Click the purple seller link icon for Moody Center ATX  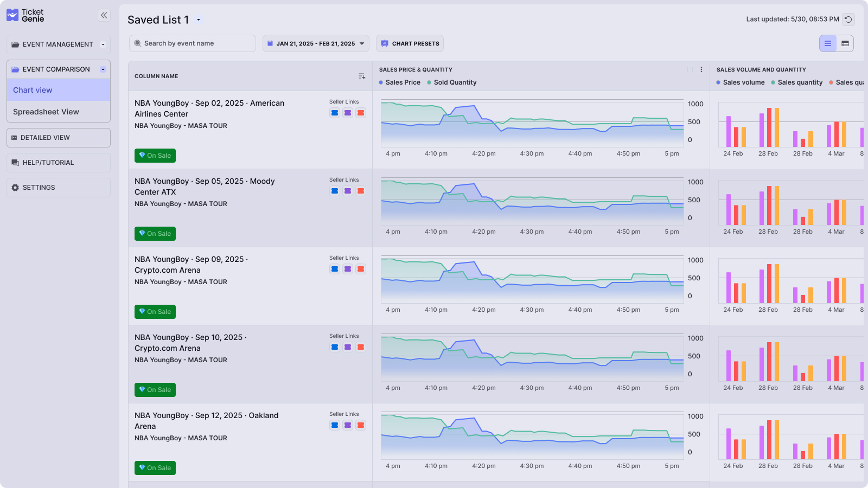click(348, 191)
